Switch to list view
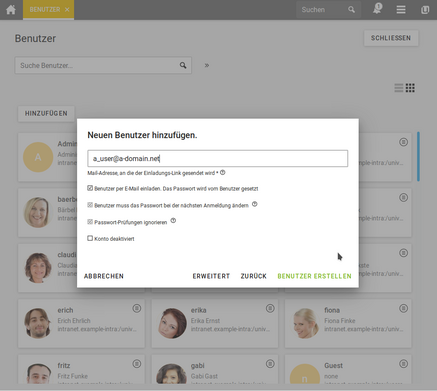Image resolution: width=437 pixels, height=391 pixels. pos(399,88)
